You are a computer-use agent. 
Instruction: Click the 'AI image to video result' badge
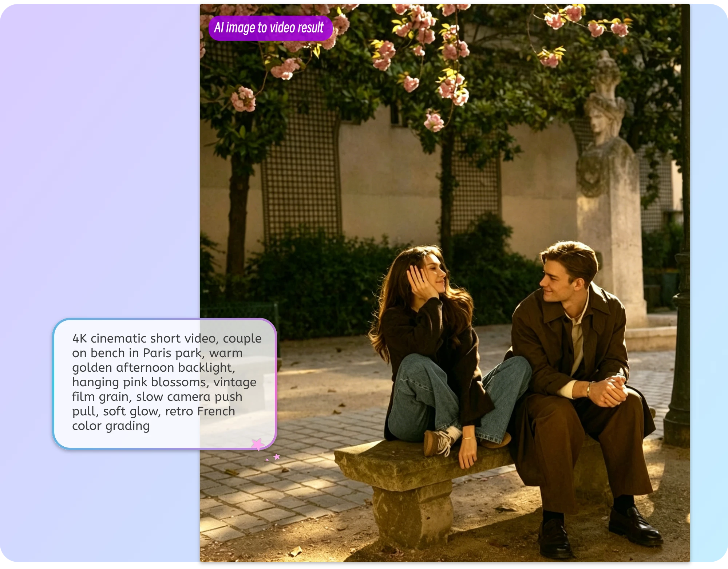(270, 28)
